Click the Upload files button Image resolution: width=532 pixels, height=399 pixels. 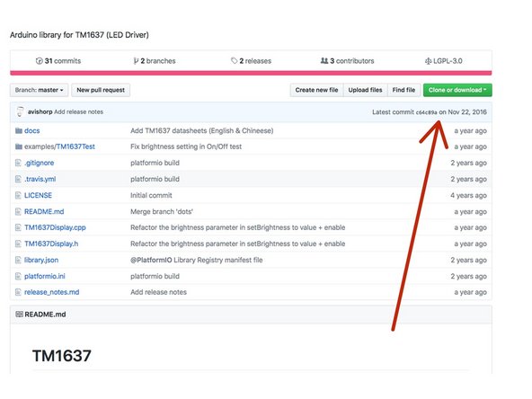coord(365,90)
